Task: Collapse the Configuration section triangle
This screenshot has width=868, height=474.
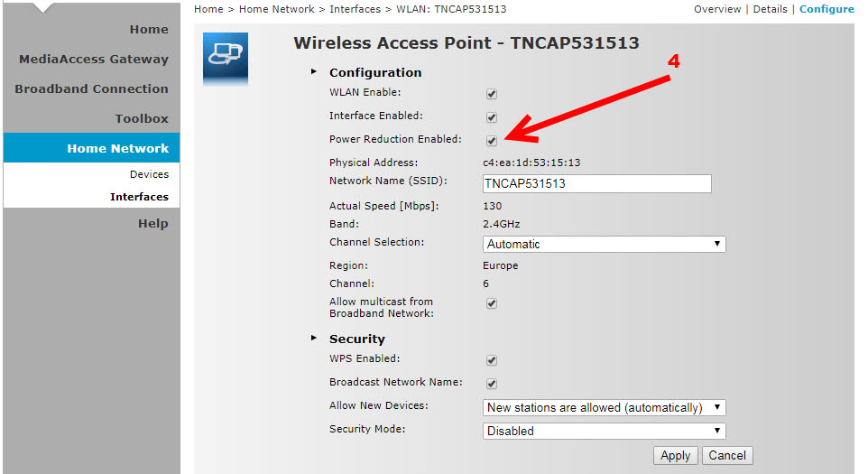Action: [x=314, y=71]
